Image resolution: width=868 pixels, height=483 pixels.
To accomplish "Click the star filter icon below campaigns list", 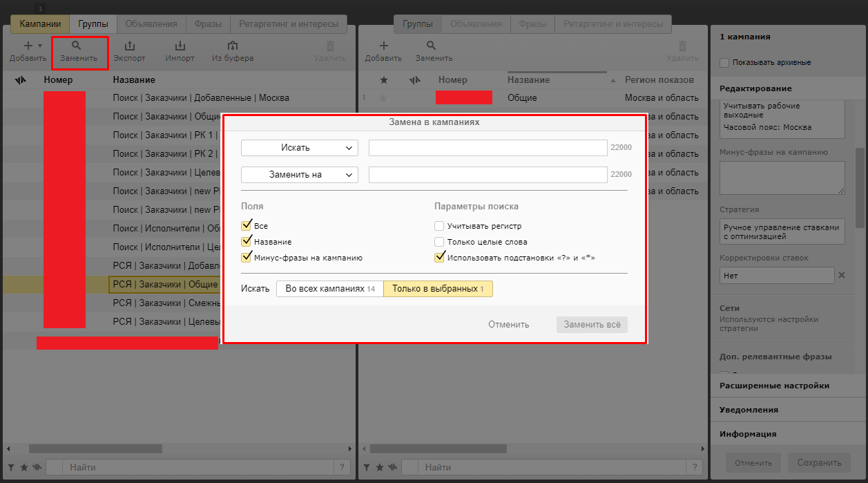I will [24, 468].
